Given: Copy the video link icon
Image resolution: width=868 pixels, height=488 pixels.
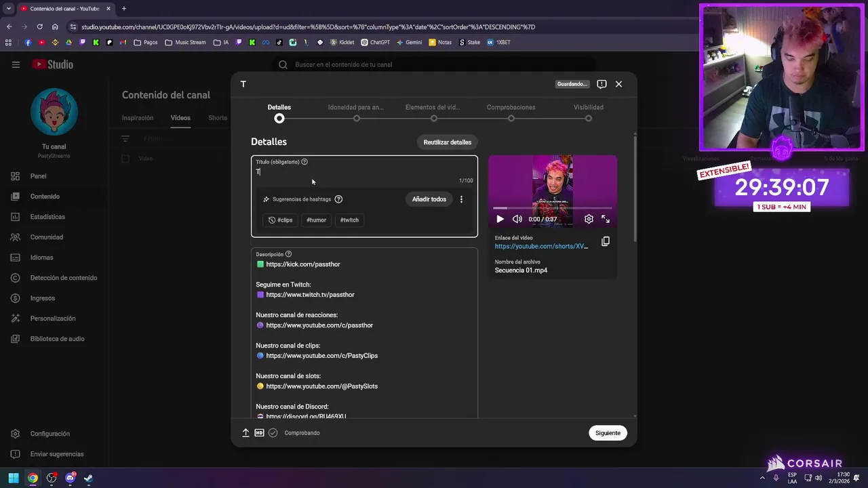Looking at the screenshot, I should [606, 241].
